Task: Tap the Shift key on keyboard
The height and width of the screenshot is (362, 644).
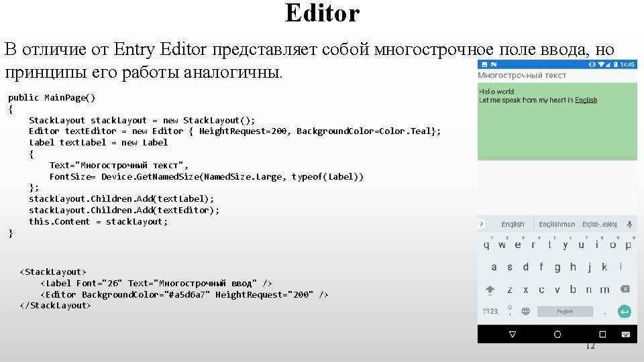Action: 490,290
